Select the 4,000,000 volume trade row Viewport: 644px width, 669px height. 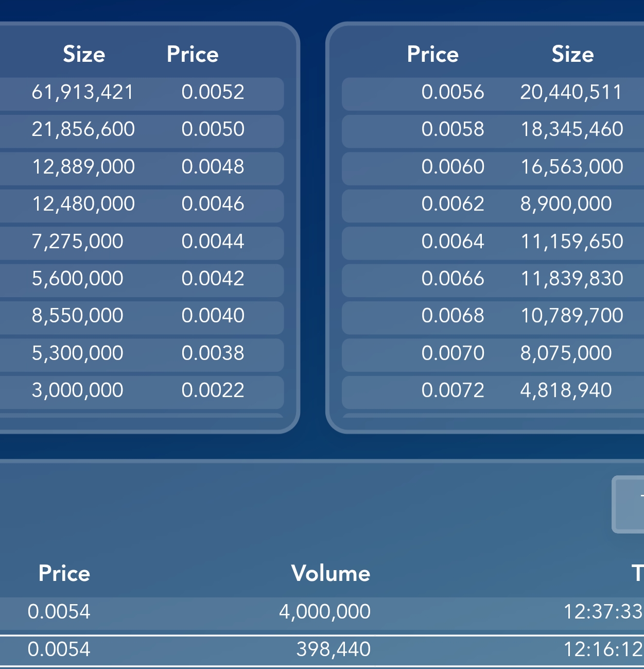click(x=322, y=613)
